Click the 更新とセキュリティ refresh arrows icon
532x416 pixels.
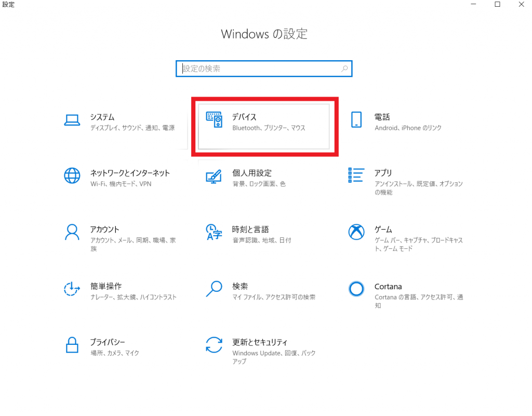tap(214, 345)
